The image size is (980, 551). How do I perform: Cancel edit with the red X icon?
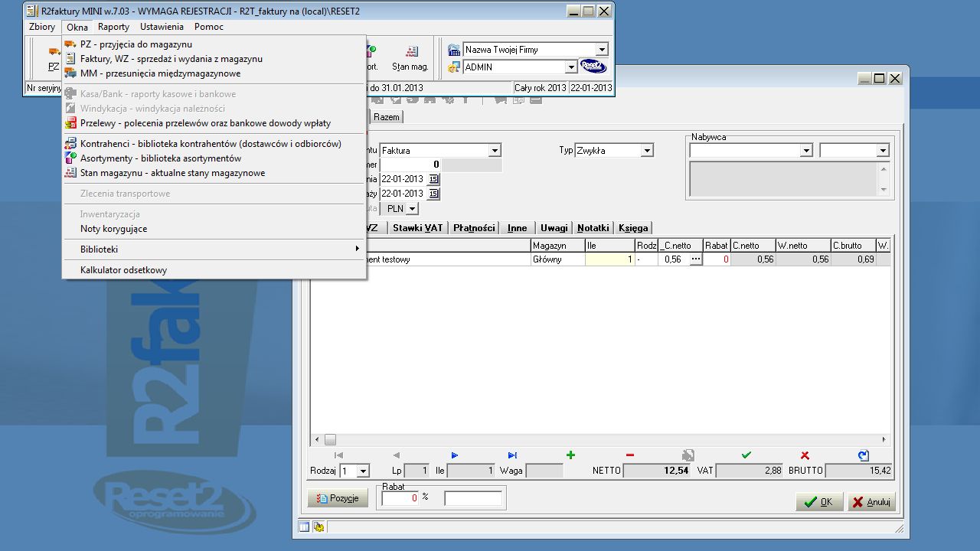pyautogui.click(x=805, y=455)
